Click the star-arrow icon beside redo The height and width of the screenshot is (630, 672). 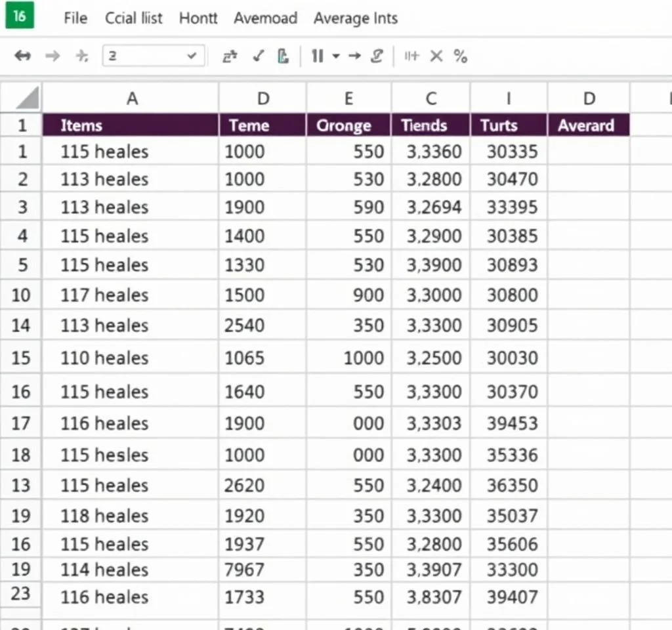(x=81, y=56)
